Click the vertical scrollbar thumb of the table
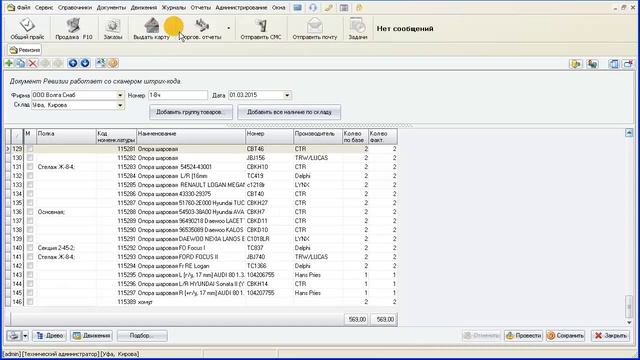This screenshot has width=640, height=360. pos(629,307)
